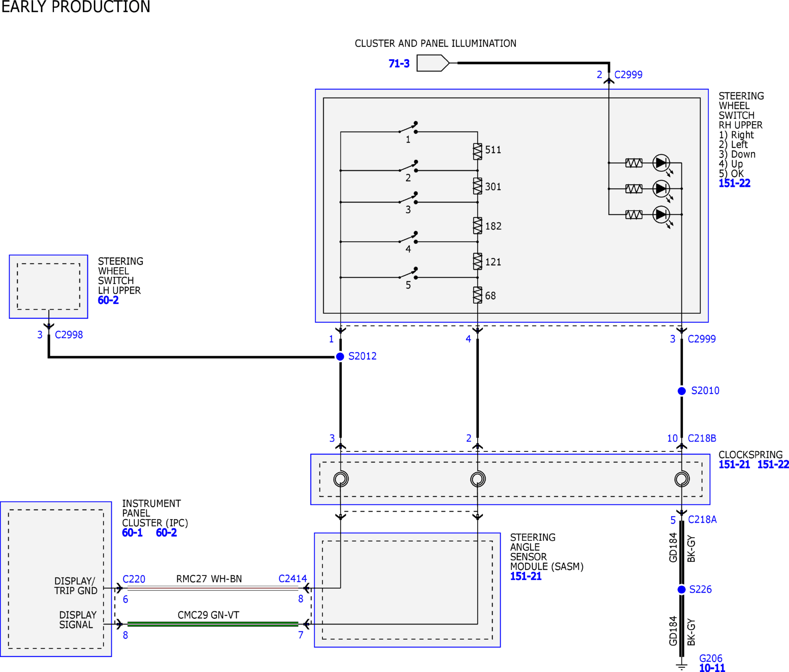Select the S2012 splice dot
The width and height of the screenshot is (789, 672).
340,356
